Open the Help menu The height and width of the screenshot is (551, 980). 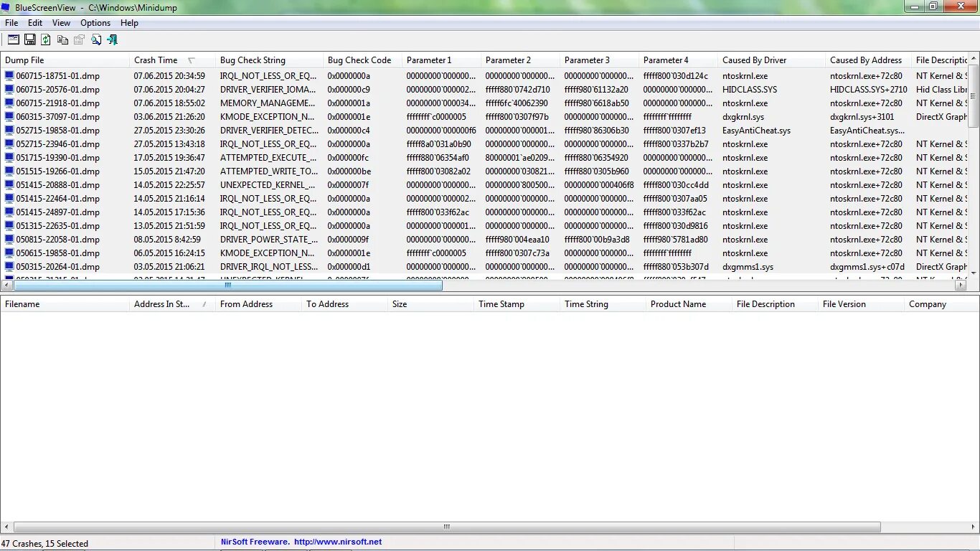[129, 23]
